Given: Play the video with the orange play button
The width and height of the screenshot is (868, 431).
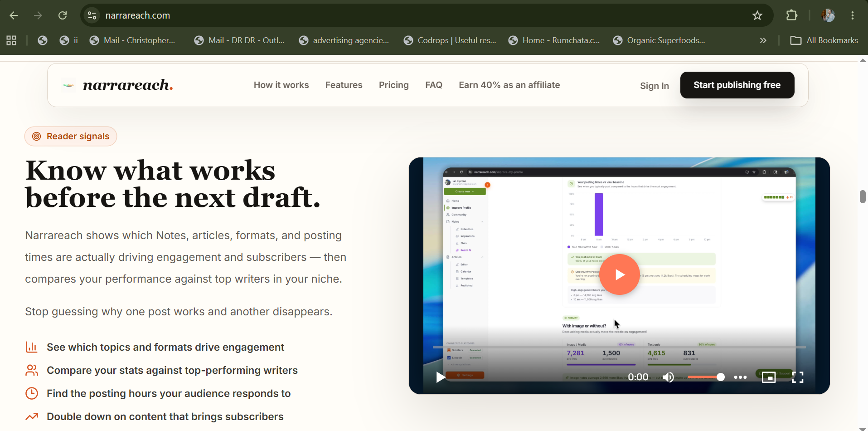Looking at the screenshot, I should (x=620, y=274).
